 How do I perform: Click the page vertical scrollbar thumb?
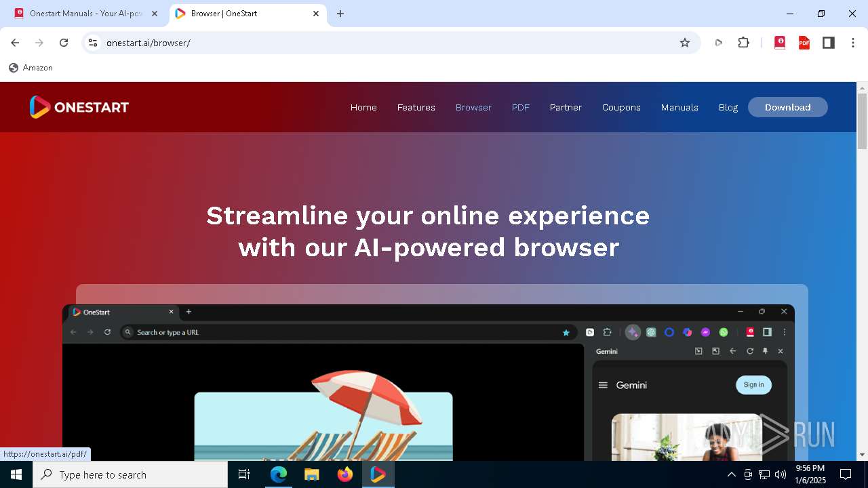click(863, 122)
